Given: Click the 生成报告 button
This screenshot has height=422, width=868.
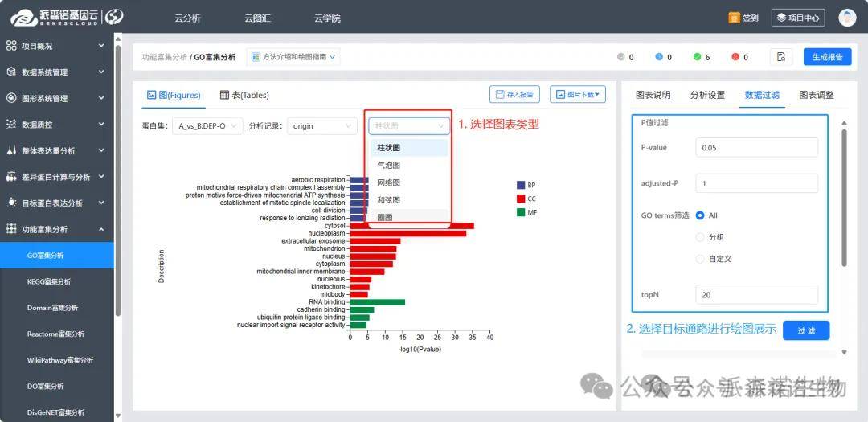Looking at the screenshot, I should pos(827,57).
